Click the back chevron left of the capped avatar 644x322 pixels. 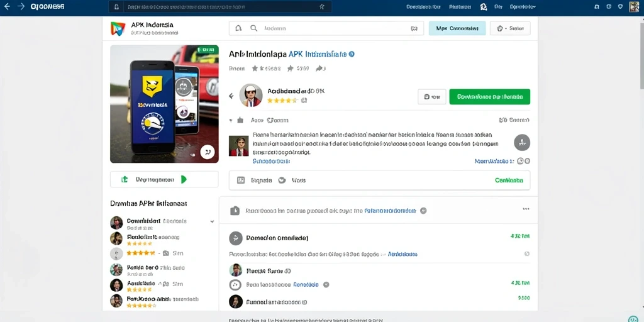(231, 96)
